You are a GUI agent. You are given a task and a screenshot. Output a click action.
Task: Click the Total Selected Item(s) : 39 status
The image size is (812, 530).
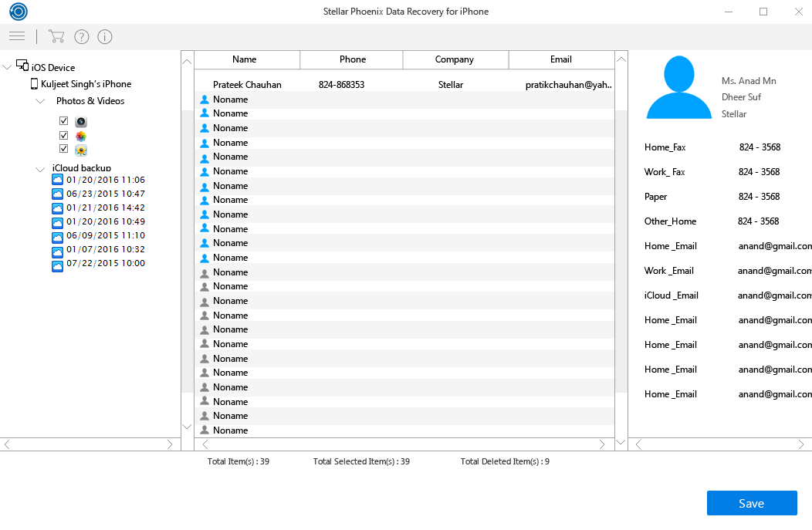pos(361,461)
